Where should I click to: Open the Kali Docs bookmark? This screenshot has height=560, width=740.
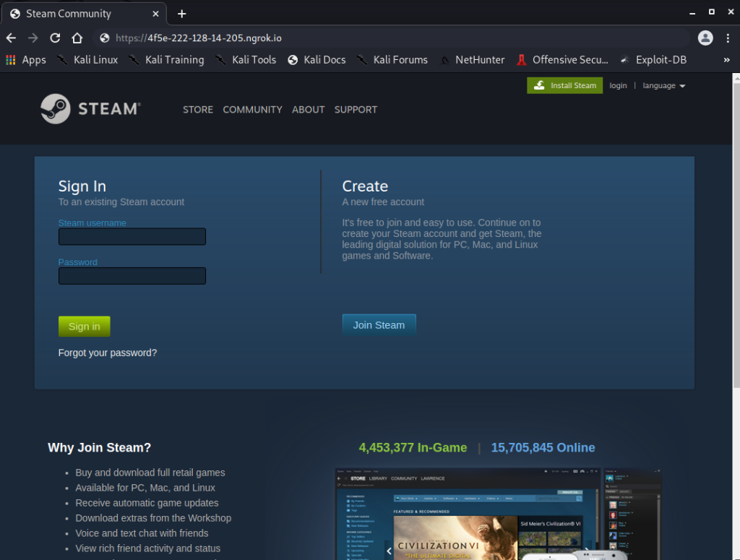[317, 60]
